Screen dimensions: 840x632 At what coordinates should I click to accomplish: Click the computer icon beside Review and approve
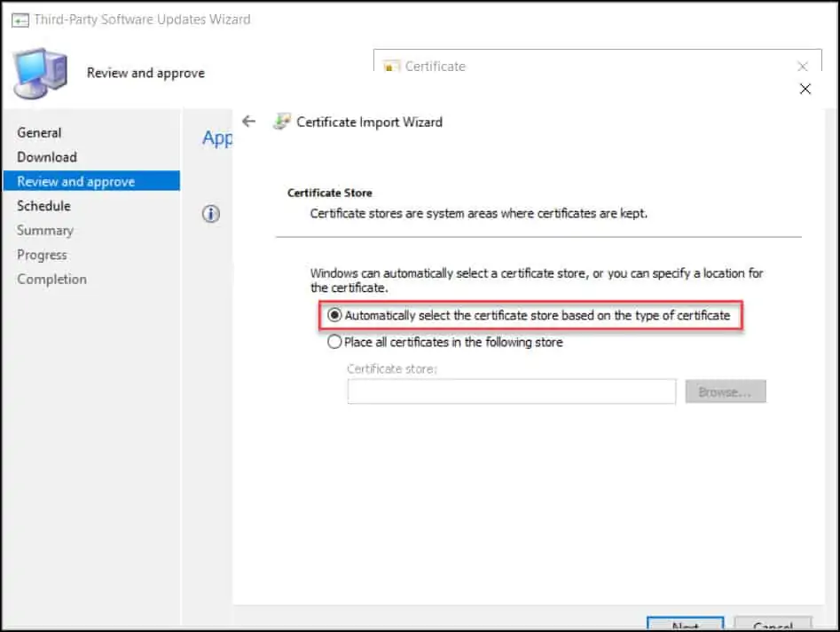coord(42,74)
